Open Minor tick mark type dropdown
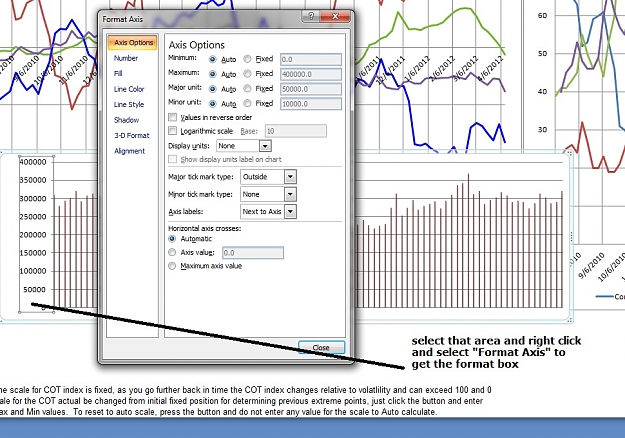Viewport: 625px width, 438px height. [x=290, y=194]
